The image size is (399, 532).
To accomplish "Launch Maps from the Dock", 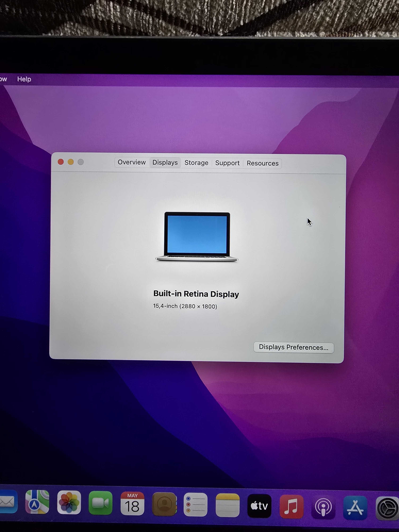I will (x=37, y=502).
